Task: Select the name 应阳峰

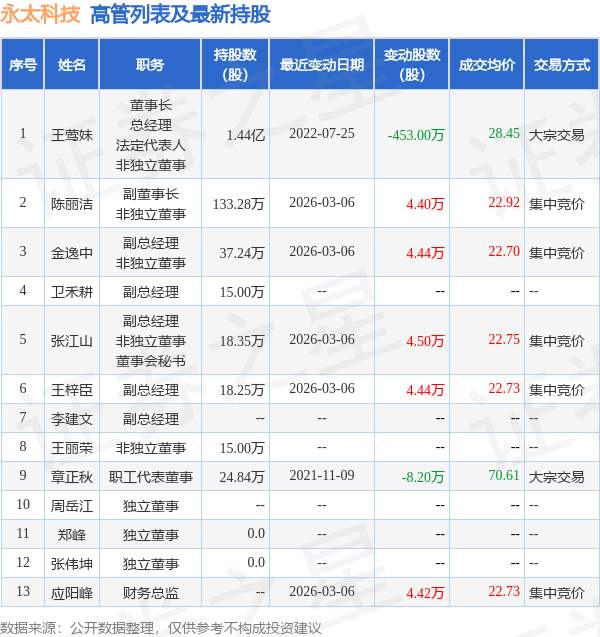Action: (71, 593)
